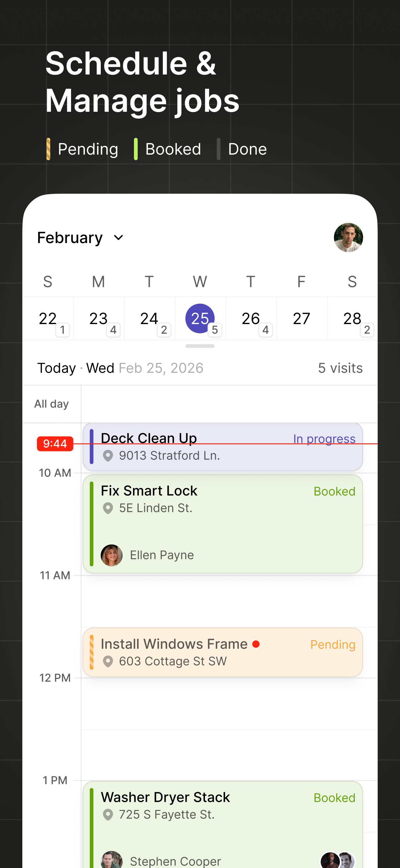400x868 pixels.
Task: Open Ellen Payne's avatar photo
Action: [111, 555]
